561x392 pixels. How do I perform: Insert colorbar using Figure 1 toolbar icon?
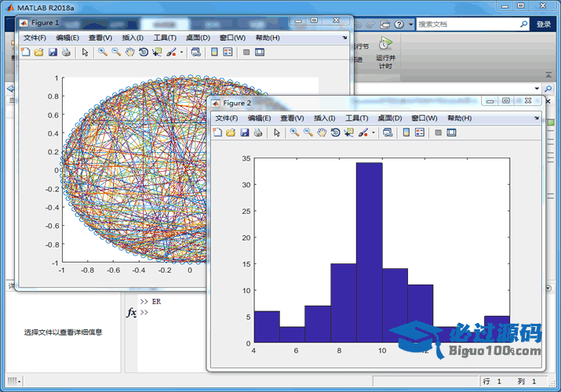(x=214, y=53)
